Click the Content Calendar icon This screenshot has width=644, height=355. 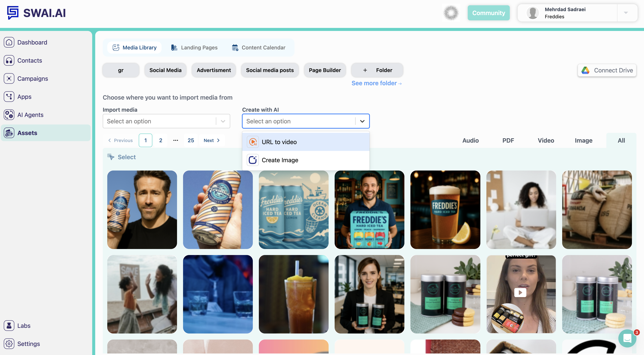tap(235, 48)
